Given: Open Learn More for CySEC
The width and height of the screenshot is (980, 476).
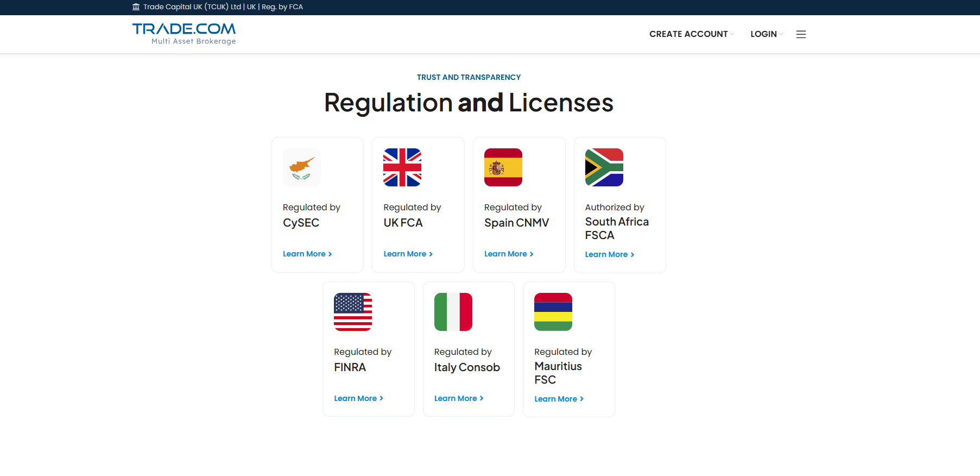Looking at the screenshot, I should click(307, 254).
